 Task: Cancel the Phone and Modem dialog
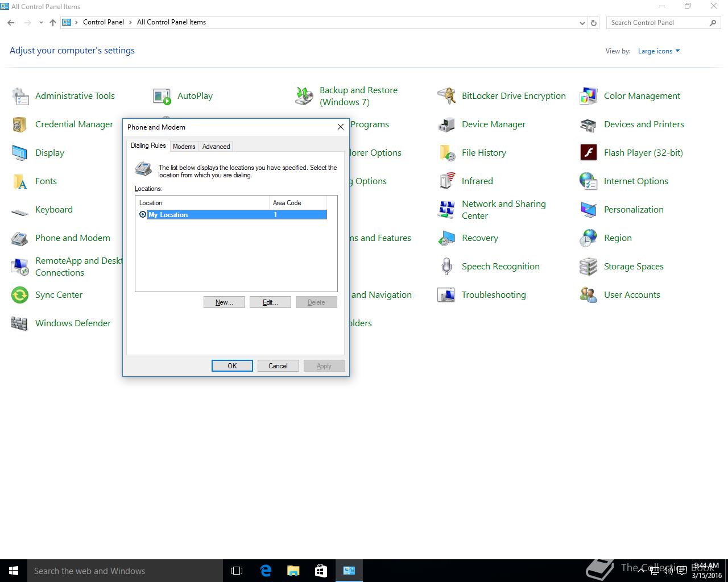point(278,366)
